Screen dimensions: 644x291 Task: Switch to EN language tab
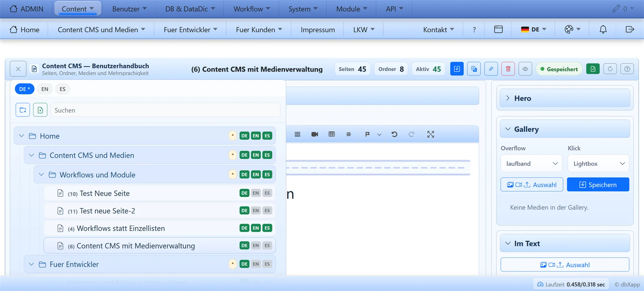click(45, 89)
